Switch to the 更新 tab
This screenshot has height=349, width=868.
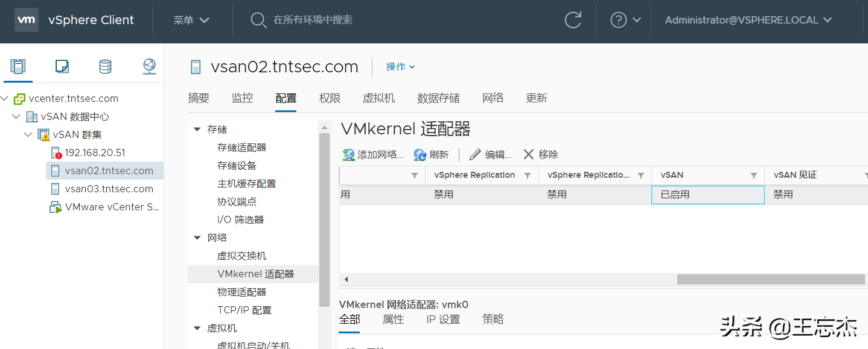537,98
